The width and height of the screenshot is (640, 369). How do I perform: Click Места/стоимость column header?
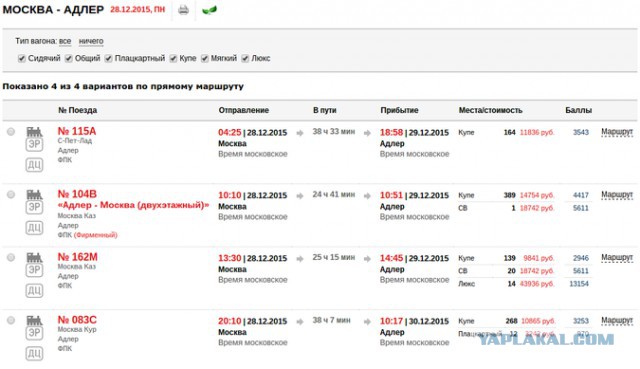(491, 110)
